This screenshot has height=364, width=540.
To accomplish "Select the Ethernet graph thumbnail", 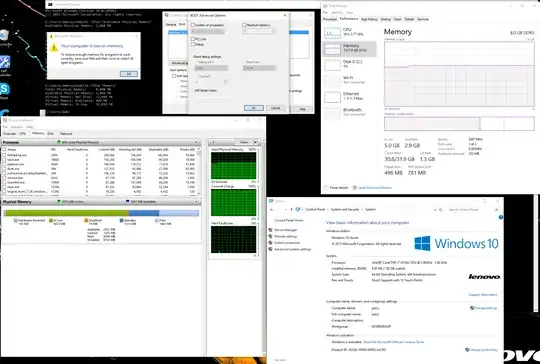I will (x=333, y=97).
